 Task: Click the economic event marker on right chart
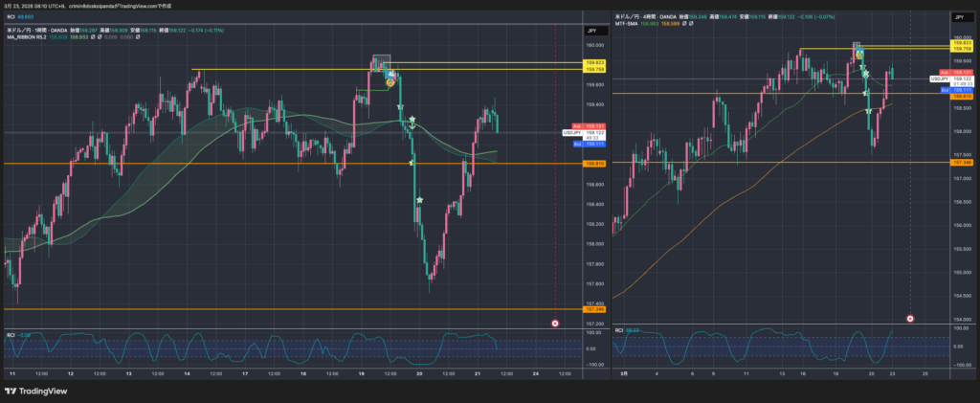[x=910, y=318]
